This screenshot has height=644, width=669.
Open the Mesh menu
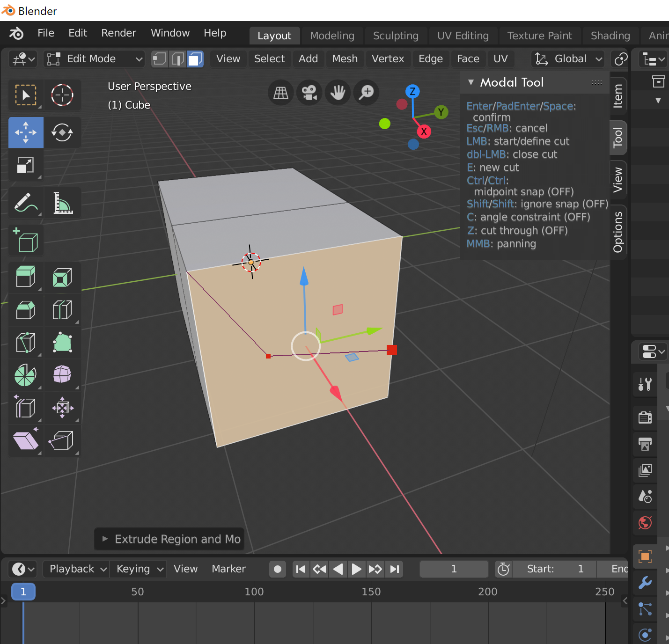tap(345, 59)
